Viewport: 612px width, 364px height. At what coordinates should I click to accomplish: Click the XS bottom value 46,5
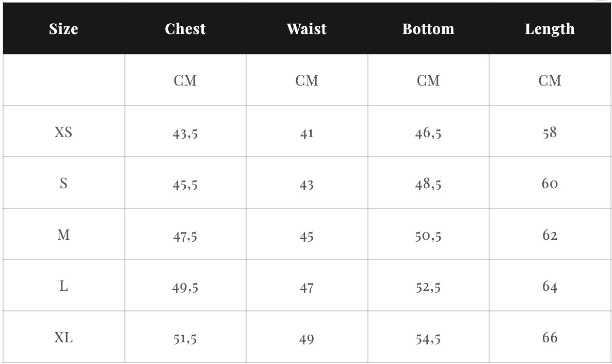click(428, 134)
